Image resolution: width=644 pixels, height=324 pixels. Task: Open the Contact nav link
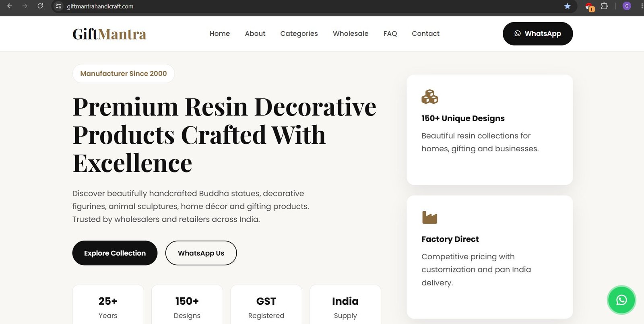425,33
